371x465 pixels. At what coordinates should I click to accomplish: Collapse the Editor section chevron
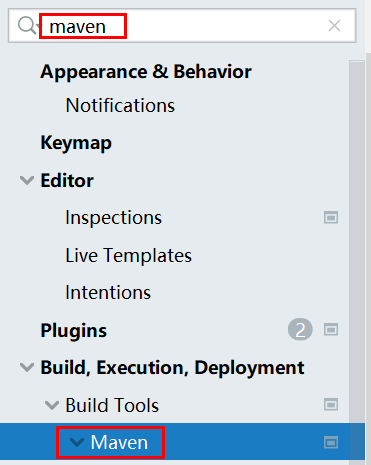coord(27,180)
